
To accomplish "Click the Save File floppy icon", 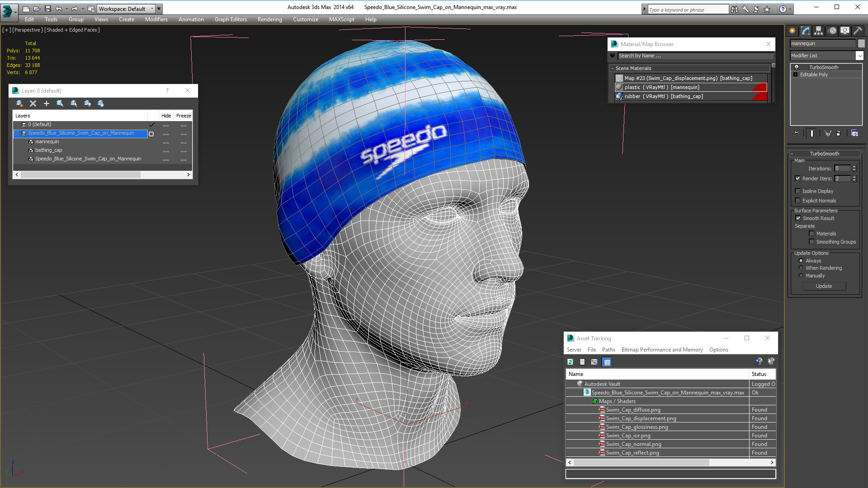I will [x=47, y=9].
